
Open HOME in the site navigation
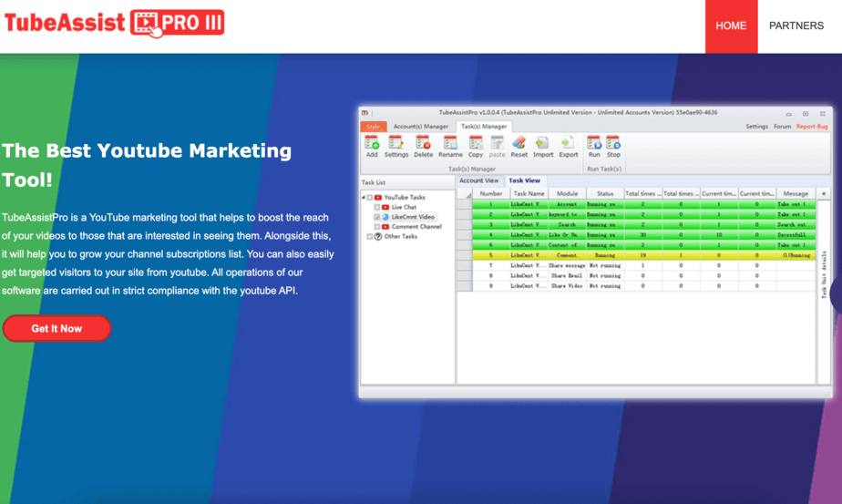coord(731,26)
